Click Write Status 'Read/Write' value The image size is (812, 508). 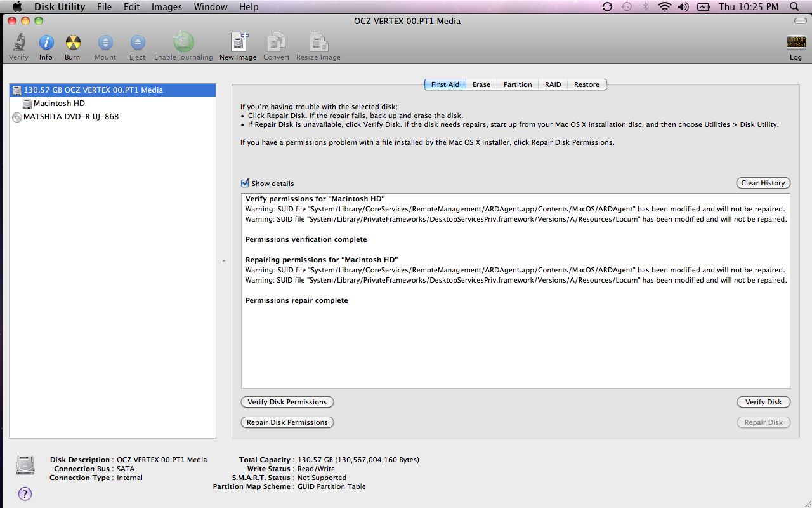point(316,469)
